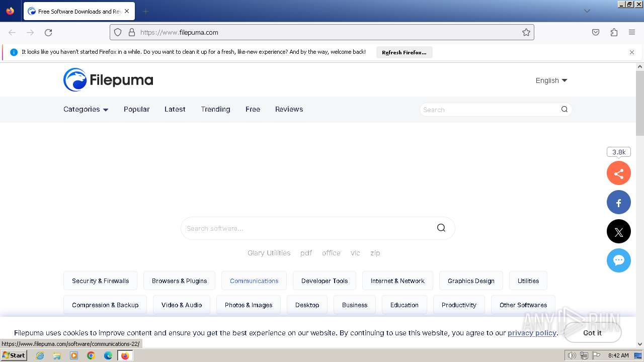Open the Compression & Backup category
The image size is (644, 362).
click(105, 305)
